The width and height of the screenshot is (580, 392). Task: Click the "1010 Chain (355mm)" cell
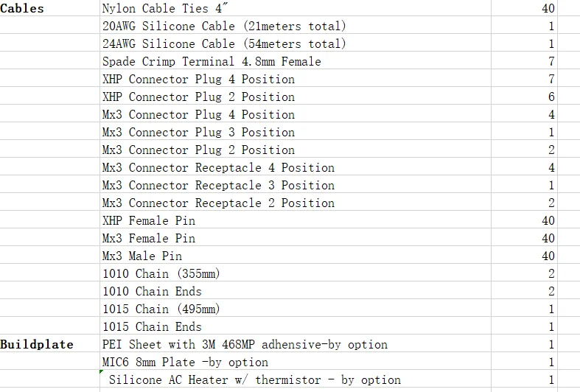pos(162,274)
